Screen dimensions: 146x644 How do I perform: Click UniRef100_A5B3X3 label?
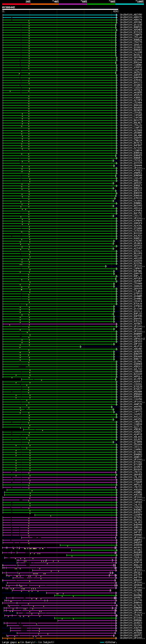point(131,366)
